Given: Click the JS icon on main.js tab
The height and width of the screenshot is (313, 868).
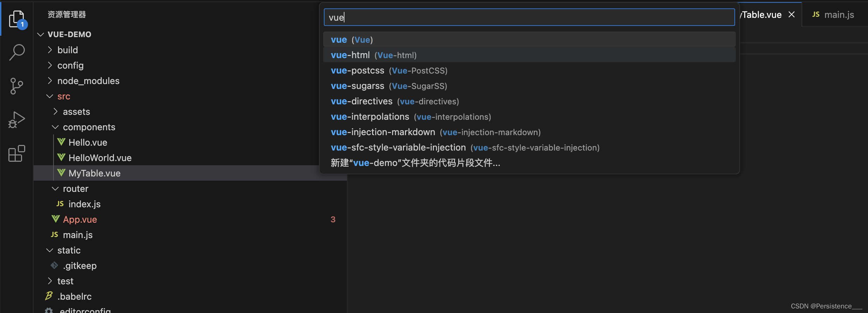Looking at the screenshot, I should 816,14.
